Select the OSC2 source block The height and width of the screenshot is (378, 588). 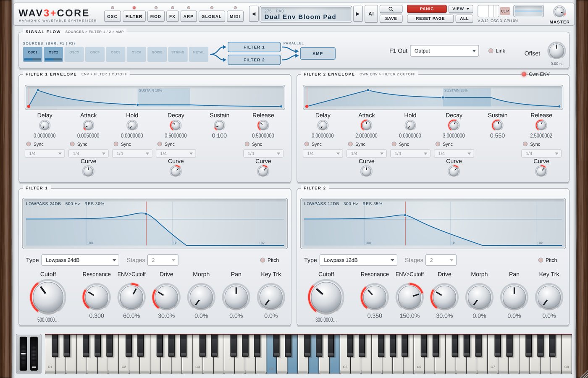53,54
